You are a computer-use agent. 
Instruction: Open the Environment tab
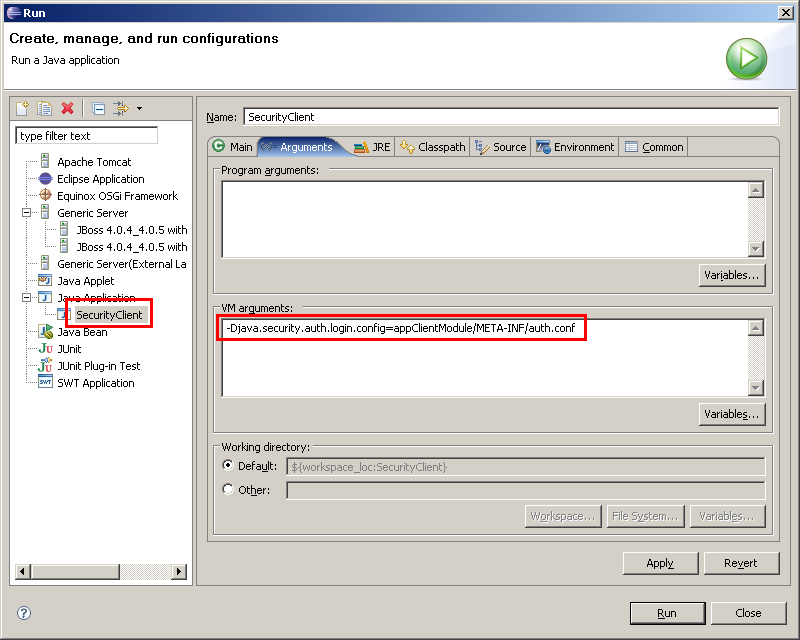575,147
